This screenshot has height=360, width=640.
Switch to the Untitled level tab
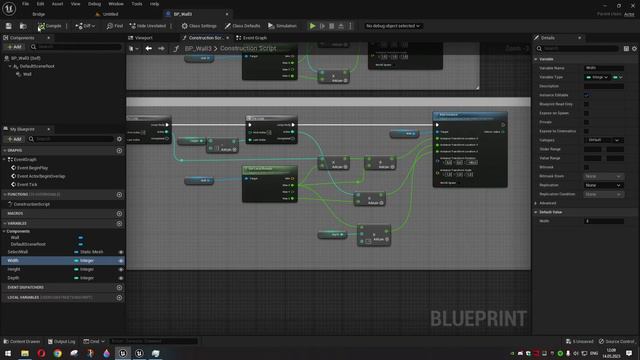[107, 14]
